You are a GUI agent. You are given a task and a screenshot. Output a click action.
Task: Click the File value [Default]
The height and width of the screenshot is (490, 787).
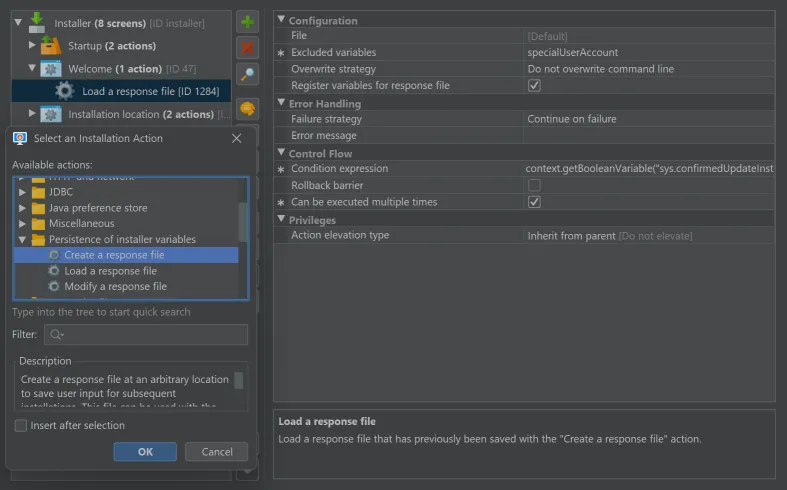547,36
